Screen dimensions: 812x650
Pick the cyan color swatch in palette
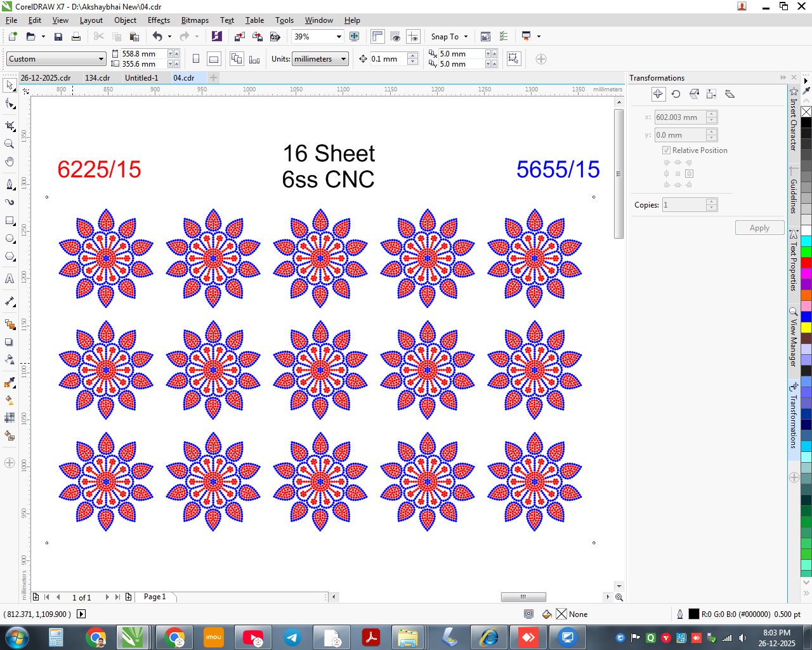pyautogui.click(x=806, y=241)
